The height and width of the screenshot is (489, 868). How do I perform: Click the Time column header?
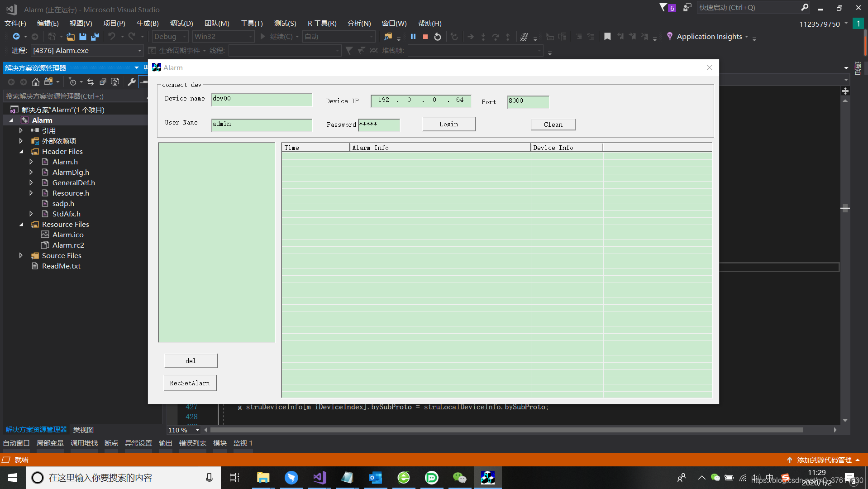point(315,148)
